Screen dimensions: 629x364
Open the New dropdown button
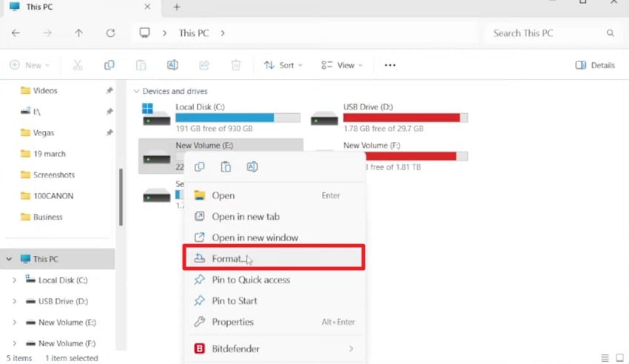pyautogui.click(x=30, y=65)
